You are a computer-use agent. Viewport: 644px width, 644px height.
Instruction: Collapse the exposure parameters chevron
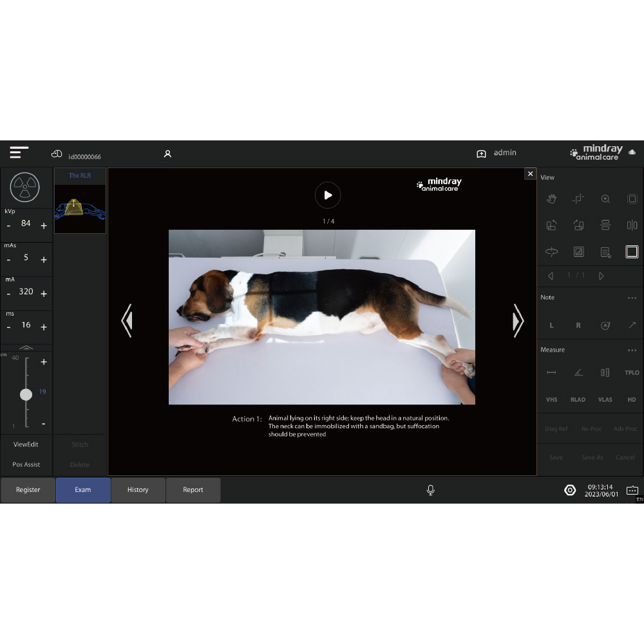[x=26, y=348]
